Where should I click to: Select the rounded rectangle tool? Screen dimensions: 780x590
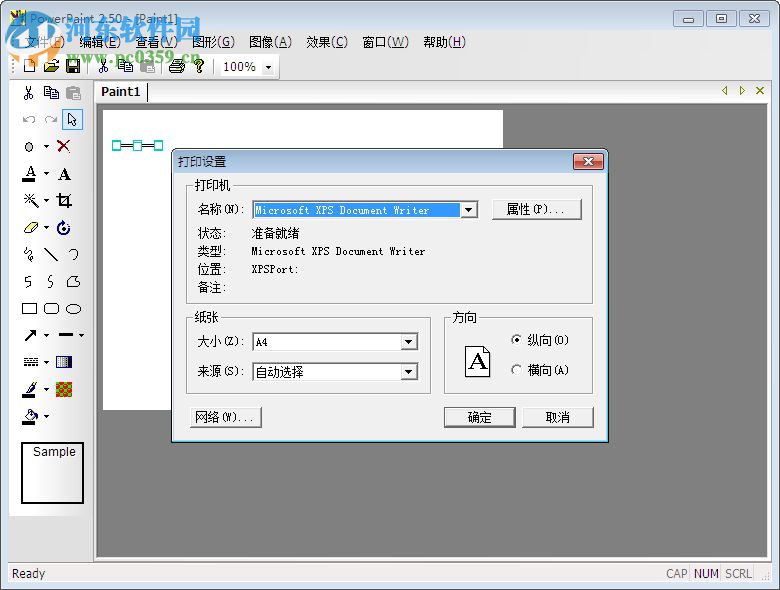52,309
